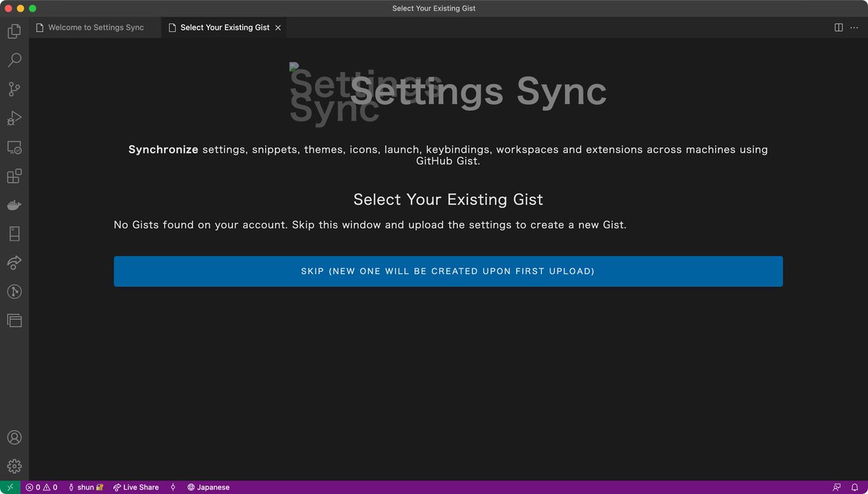868x494 pixels.
Task: Click the shun user status bar item
Action: point(85,487)
